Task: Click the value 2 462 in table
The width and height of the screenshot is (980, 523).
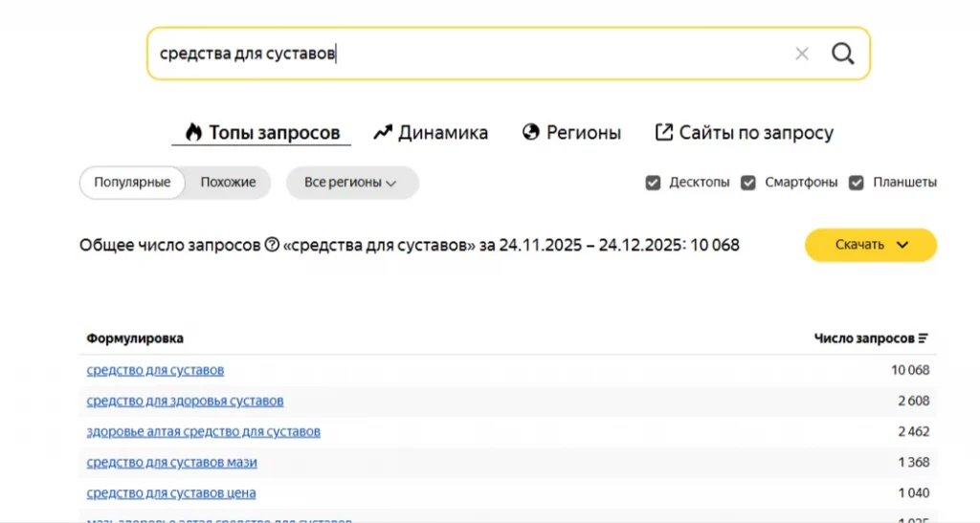Action: pos(914,431)
